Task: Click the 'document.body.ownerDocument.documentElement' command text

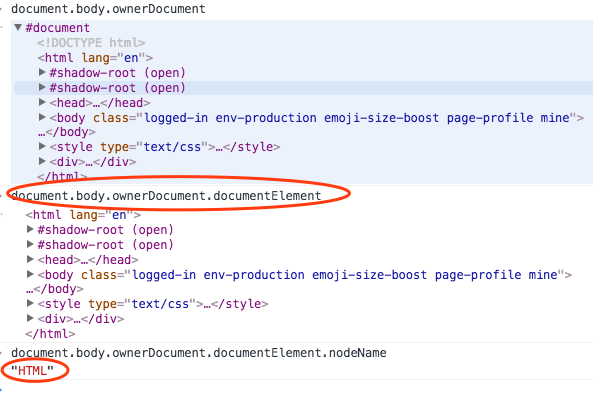Action: 166,196
